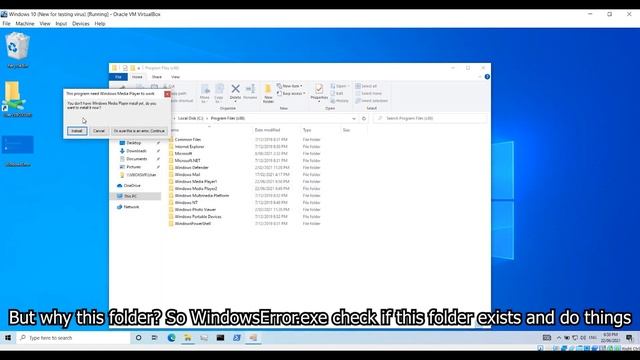Open the File tab in Explorer

click(118, 77)
